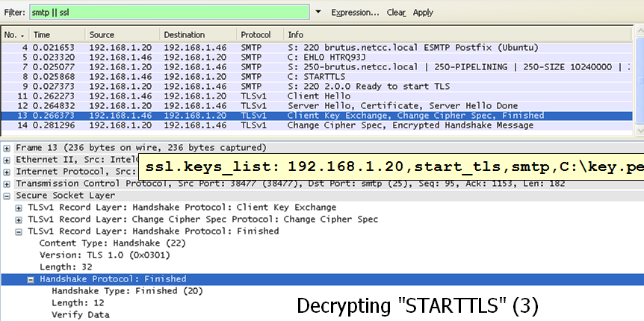Open the filter history dropdown arrow
Screen dimensions: 644x321
[x=318, y=13]
